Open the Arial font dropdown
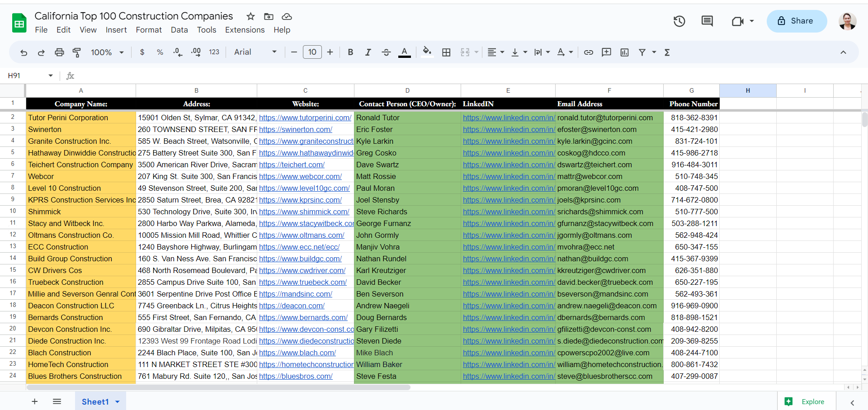 click(255, 52)
